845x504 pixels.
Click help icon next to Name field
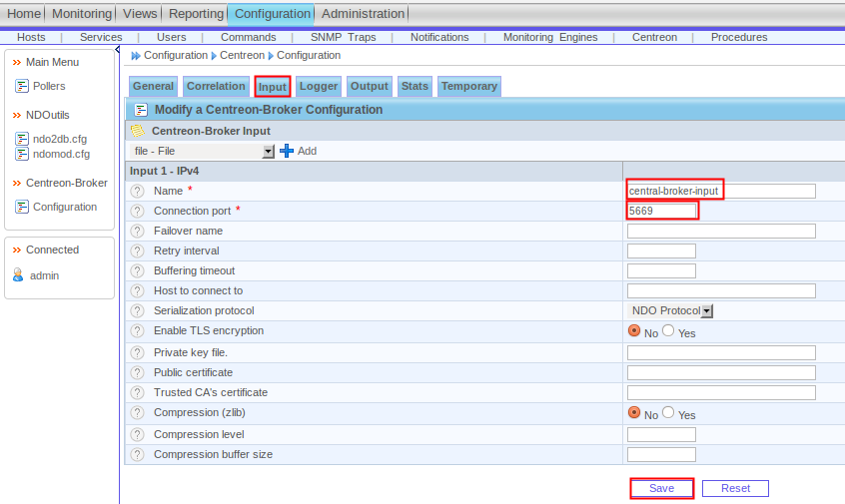click(138, 192)
